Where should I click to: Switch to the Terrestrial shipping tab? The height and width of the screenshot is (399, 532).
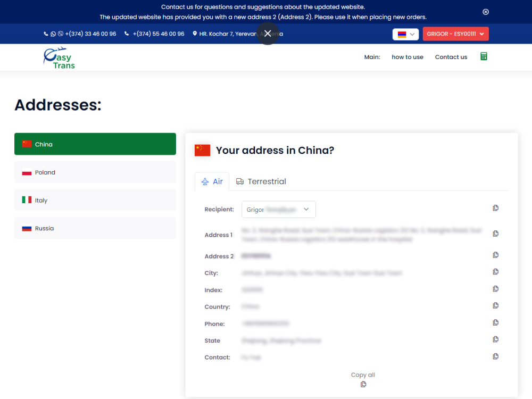(261, 181)
